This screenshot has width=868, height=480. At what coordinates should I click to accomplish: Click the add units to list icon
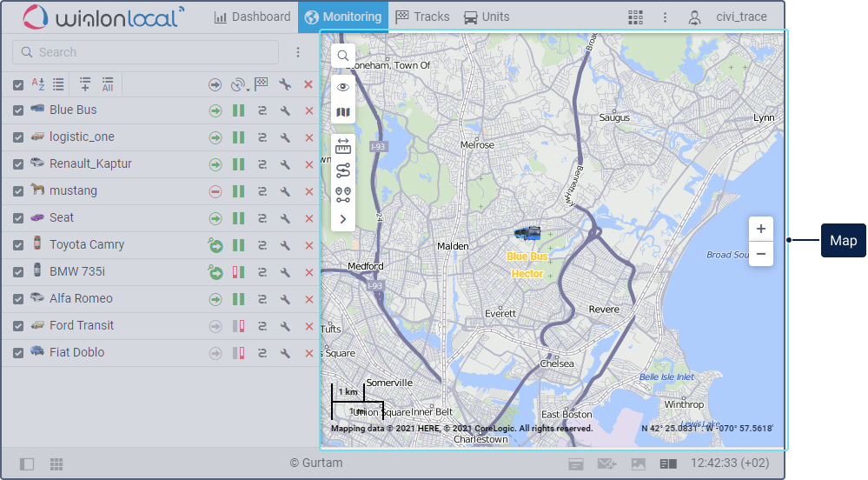(84, 84)
